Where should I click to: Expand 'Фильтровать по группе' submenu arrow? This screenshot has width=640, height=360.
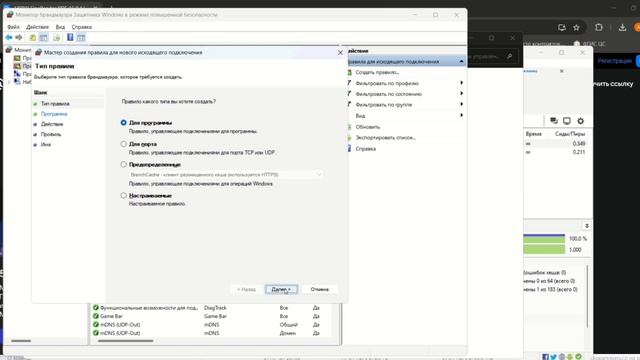(461, 104)
